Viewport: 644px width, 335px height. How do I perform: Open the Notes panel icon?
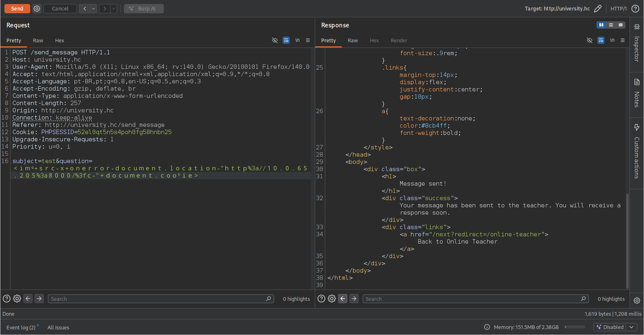coord(637,82)
